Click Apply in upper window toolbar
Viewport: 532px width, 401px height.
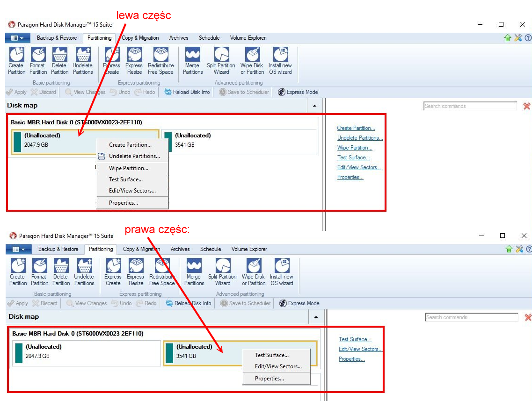point(16,92)
